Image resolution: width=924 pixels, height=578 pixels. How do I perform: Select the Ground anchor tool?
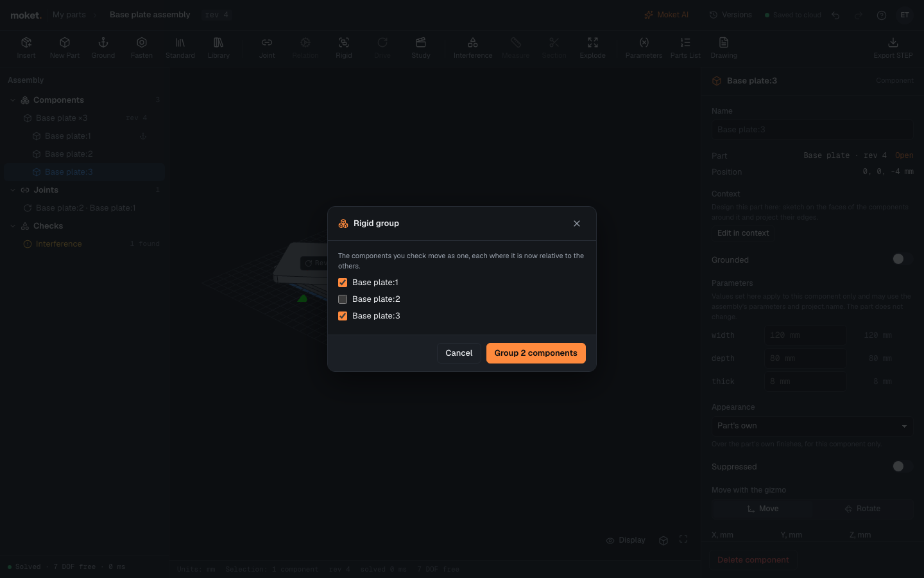103,48
